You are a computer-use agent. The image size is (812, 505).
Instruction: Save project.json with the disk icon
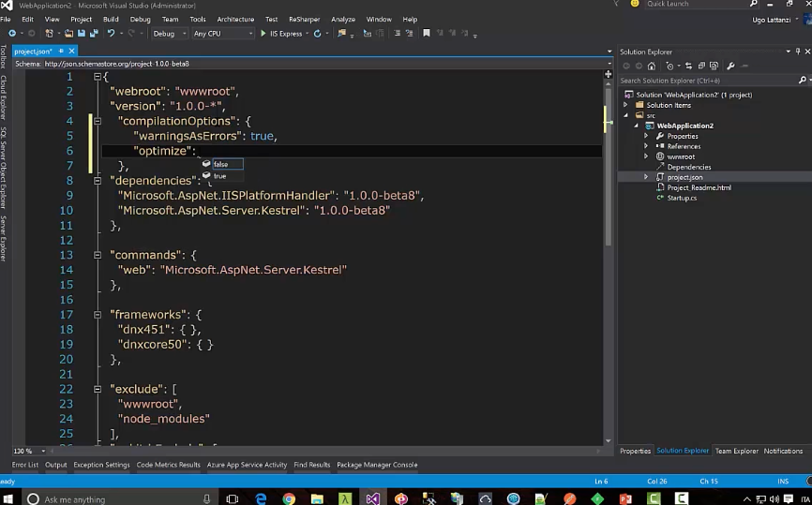coord(82,34)
